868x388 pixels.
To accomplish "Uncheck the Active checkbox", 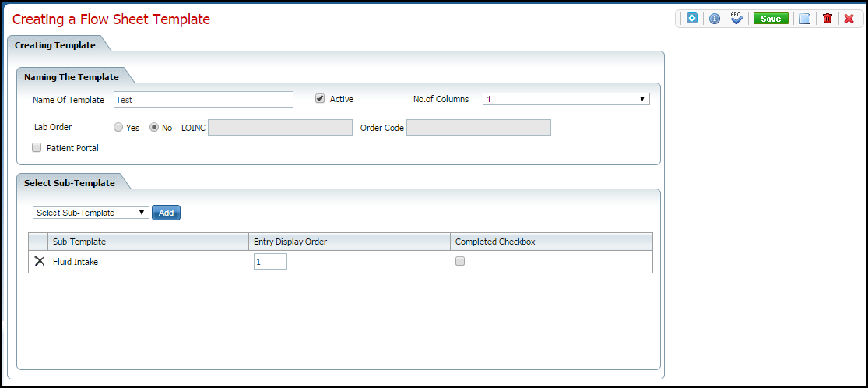I will coord(319,99).
